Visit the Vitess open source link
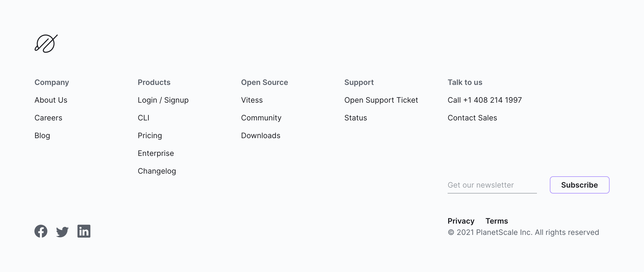This screenshot has width=644, height=272. point(252,100)
